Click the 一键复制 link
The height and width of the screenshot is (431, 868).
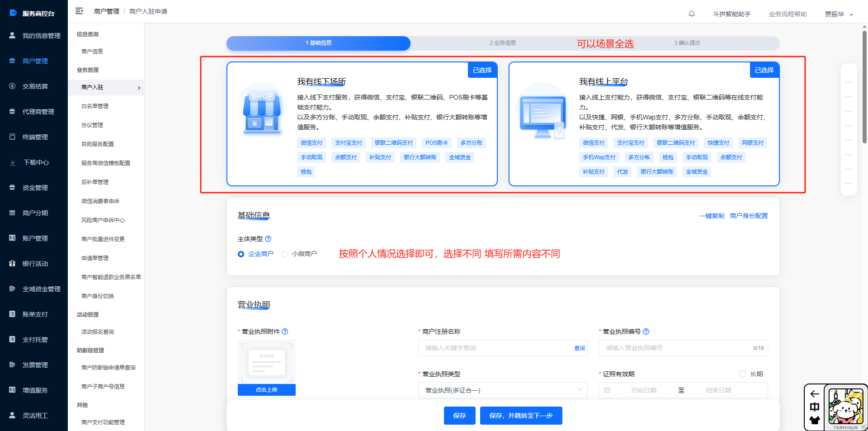tap(712, 216)
